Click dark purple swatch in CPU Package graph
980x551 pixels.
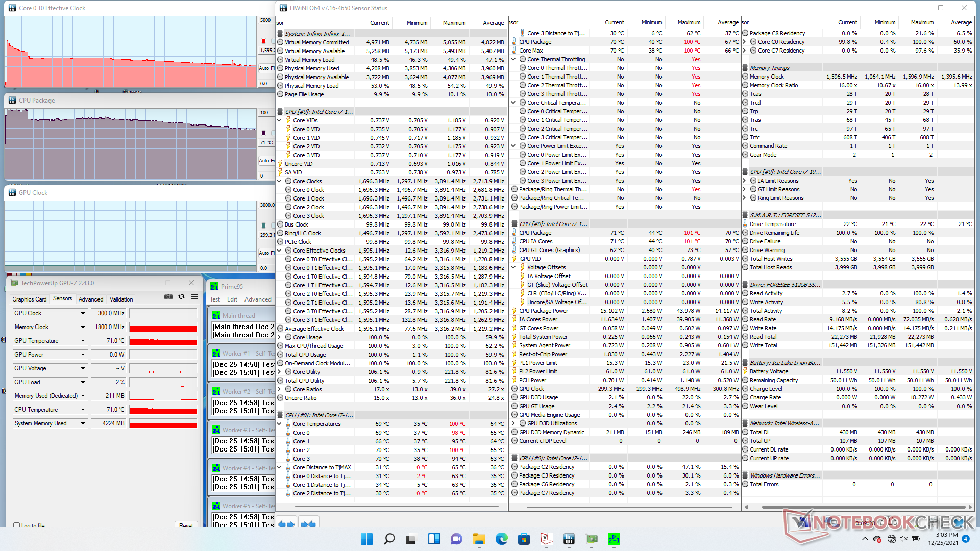[x=264, y=133]
